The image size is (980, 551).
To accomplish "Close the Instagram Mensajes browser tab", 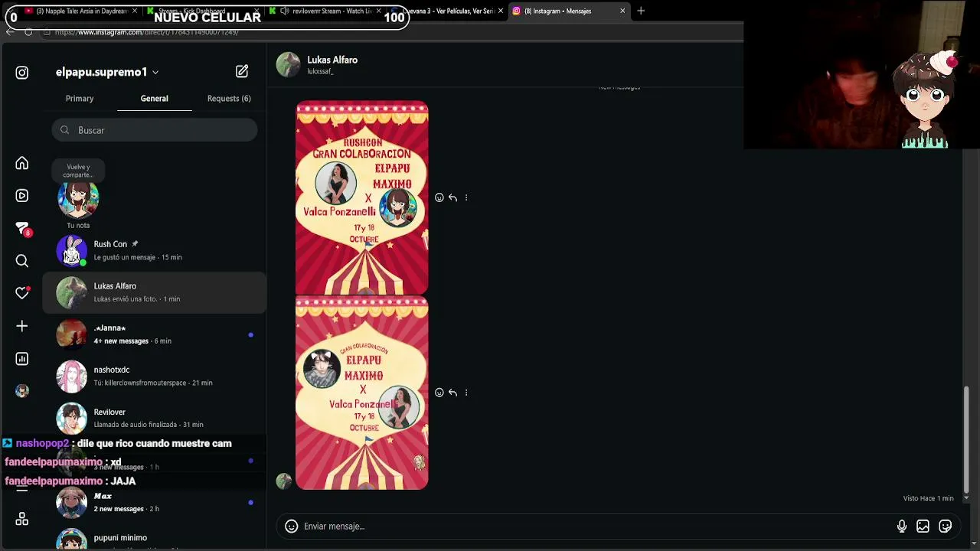I will (622, 11).
